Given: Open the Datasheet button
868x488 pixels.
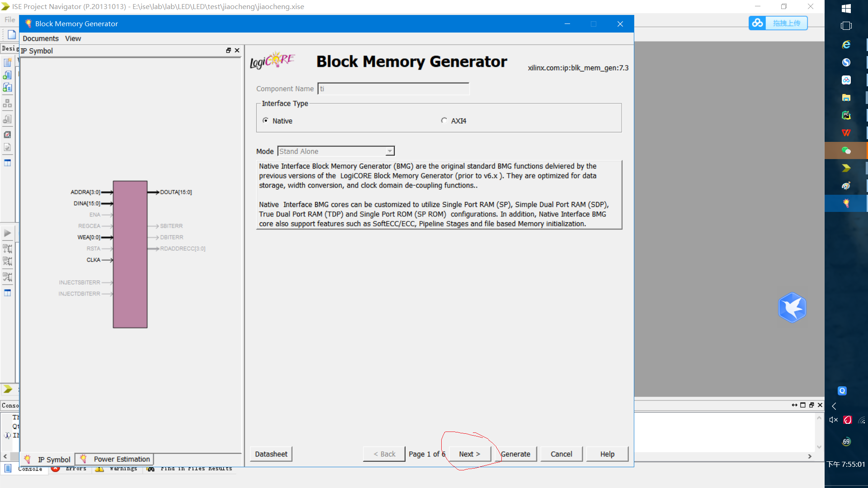Looking at the screenshot, I should pos(271,454).
